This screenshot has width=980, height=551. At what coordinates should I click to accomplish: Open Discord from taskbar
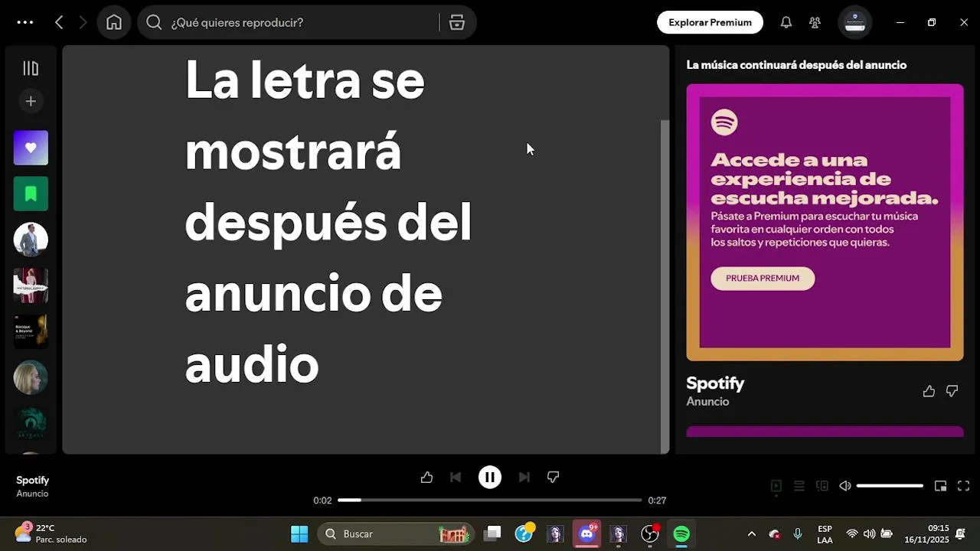pyautogui.click(x=587, y=533)
